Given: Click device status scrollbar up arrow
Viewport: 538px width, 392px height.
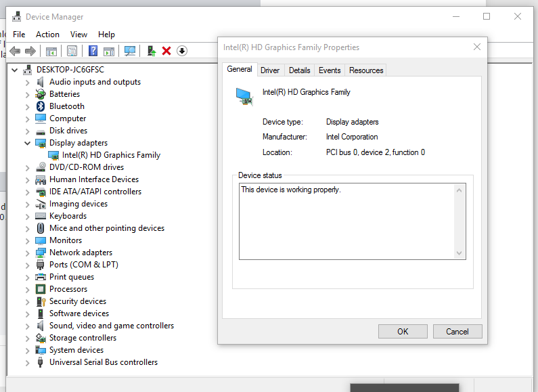Looking at the screenshot, I should (459, 190).
